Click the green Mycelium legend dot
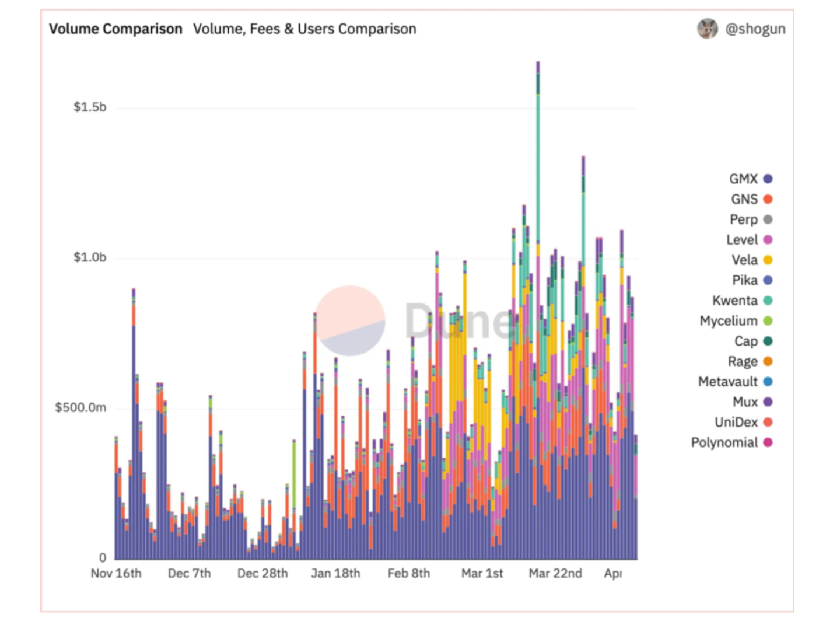The width and height of the screenshot is (840, 621). [768, 321]
